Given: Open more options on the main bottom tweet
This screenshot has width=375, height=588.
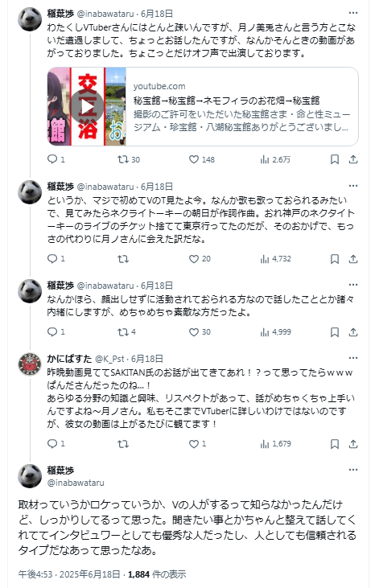Looking at the screenshot, I should click(353, 470).
